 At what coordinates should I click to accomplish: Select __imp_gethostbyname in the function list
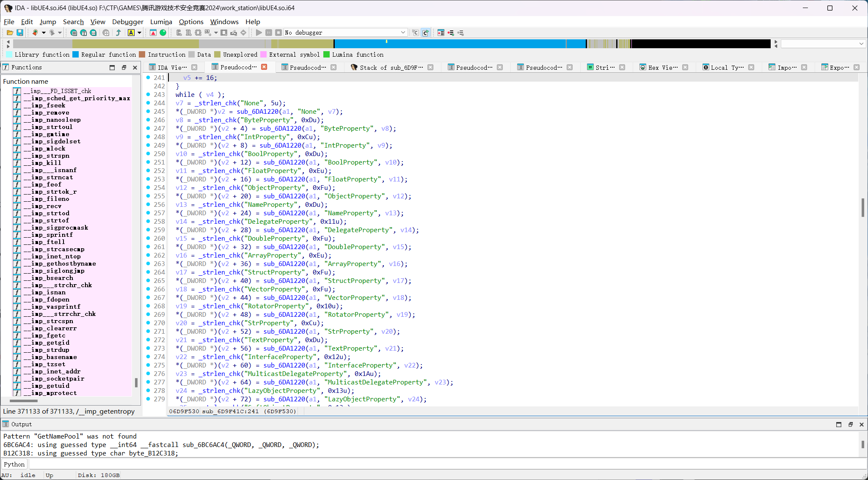coord(72,263)
